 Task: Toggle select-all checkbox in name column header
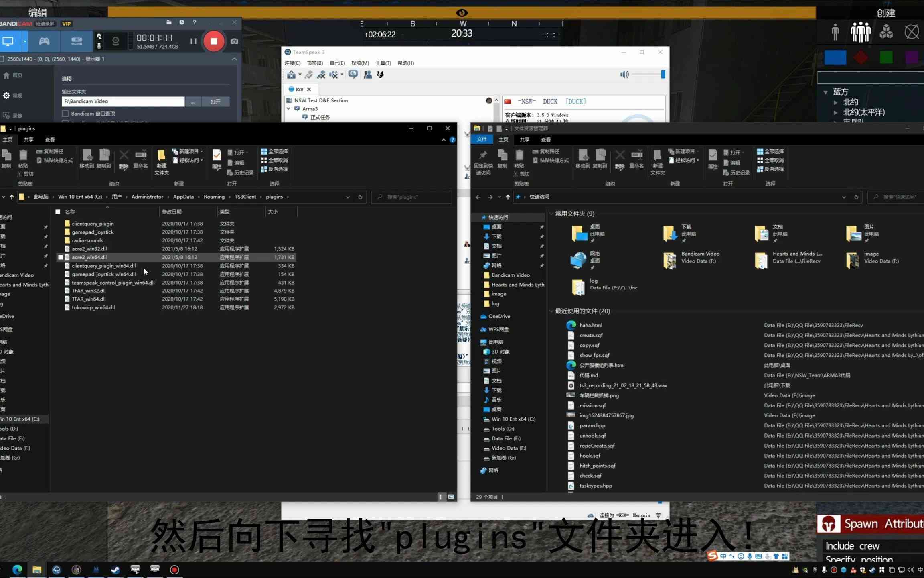[58, 212]
